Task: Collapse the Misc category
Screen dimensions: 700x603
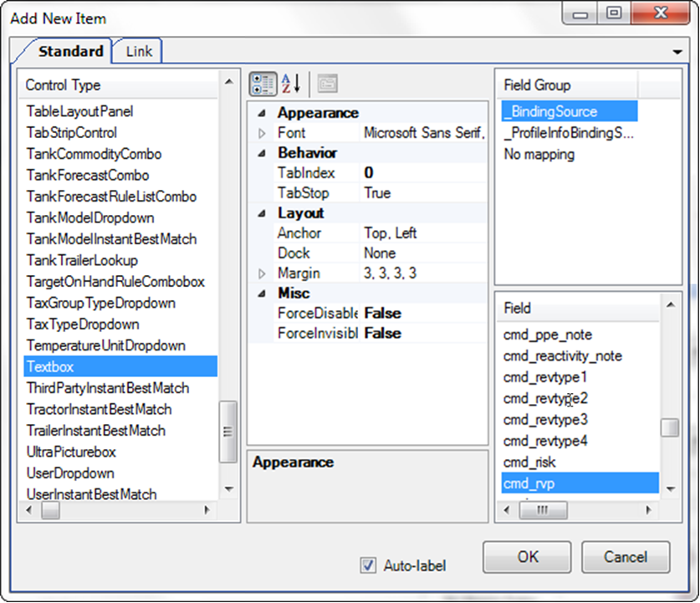Action: pos(262,294)
